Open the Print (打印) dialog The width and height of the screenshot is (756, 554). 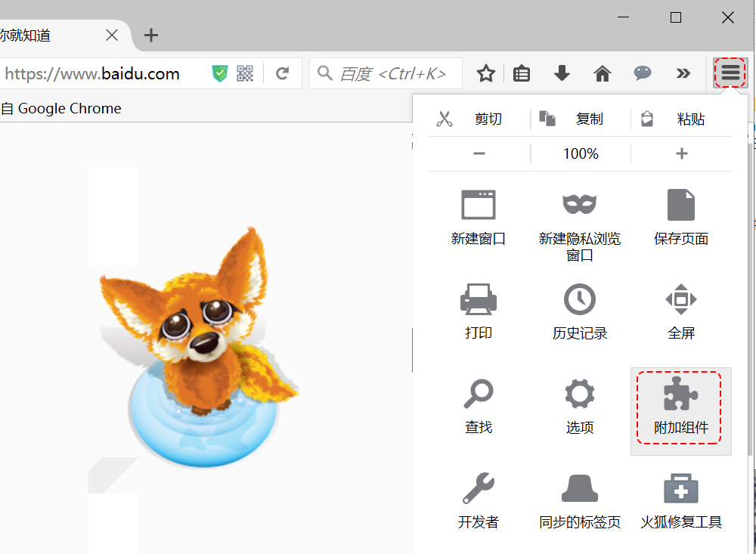[479, 310]
